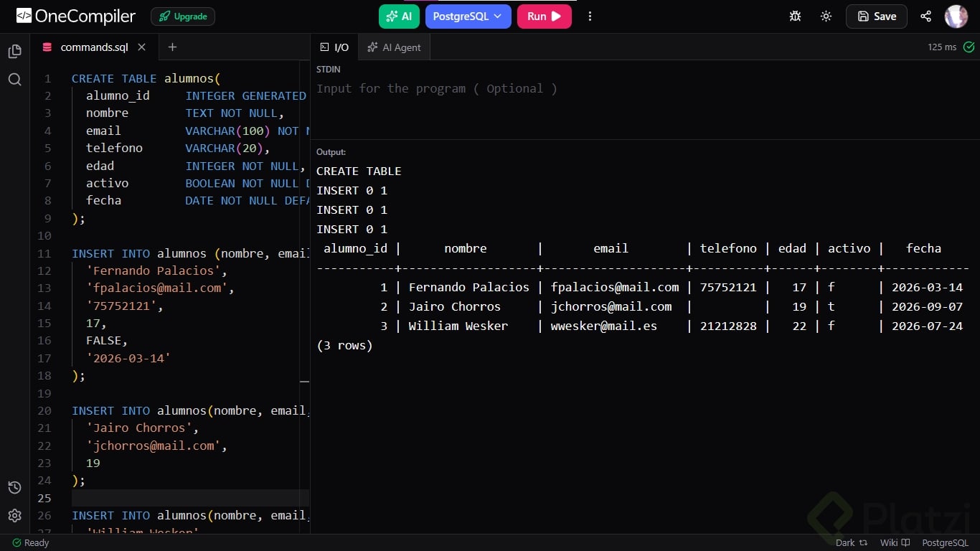Image resolution: width=980 pixels, height=551 pixels.
Task: Switch to the AI Agent tab
Action: coord(394,47)
